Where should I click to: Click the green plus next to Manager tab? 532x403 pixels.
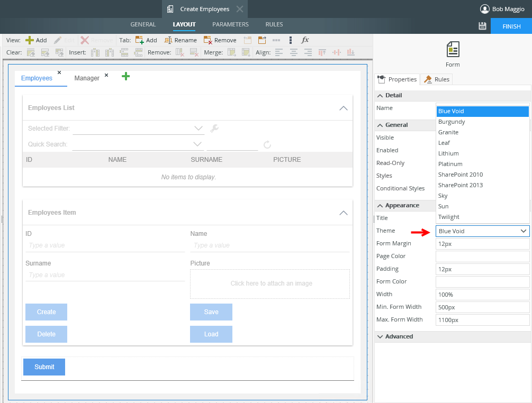[x=125, y=77]
